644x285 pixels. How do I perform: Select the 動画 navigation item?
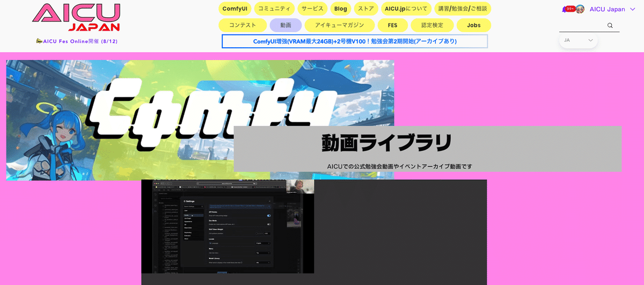286,25
